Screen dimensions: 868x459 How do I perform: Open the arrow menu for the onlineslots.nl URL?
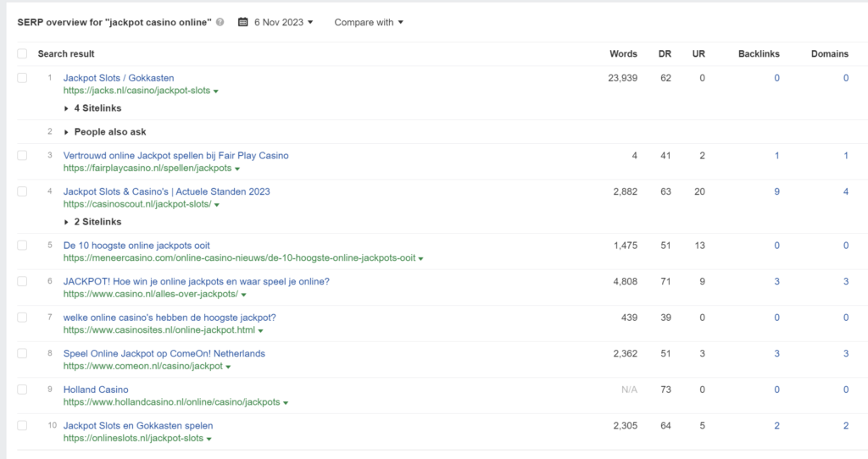209,439
